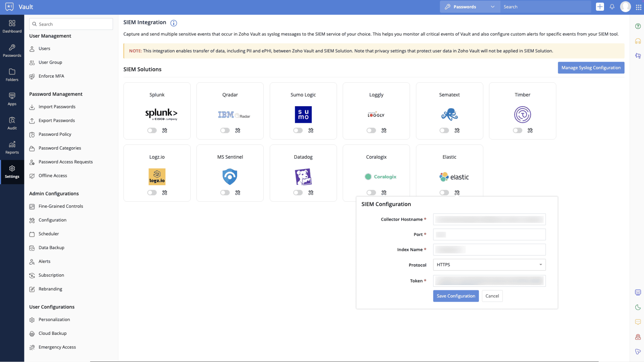Open configuration settings icon for Loggly
This screenshot has height=362, width=644.
pos(384,131)
